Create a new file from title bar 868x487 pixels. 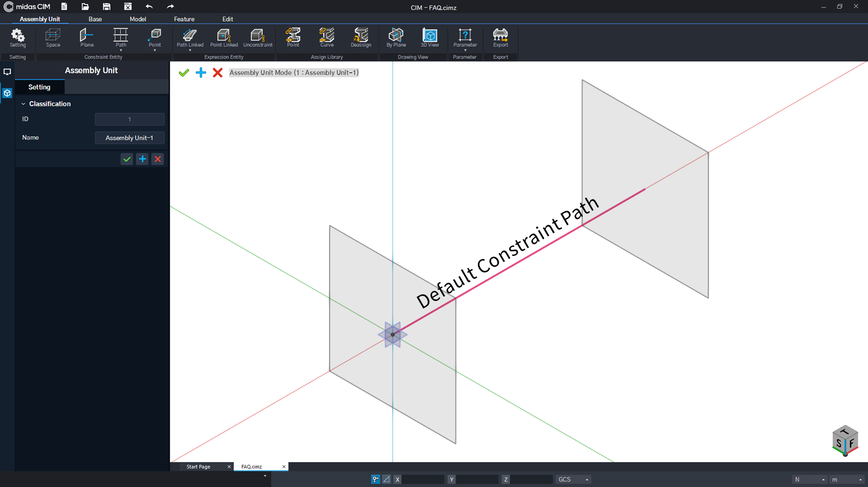point(64,7)
